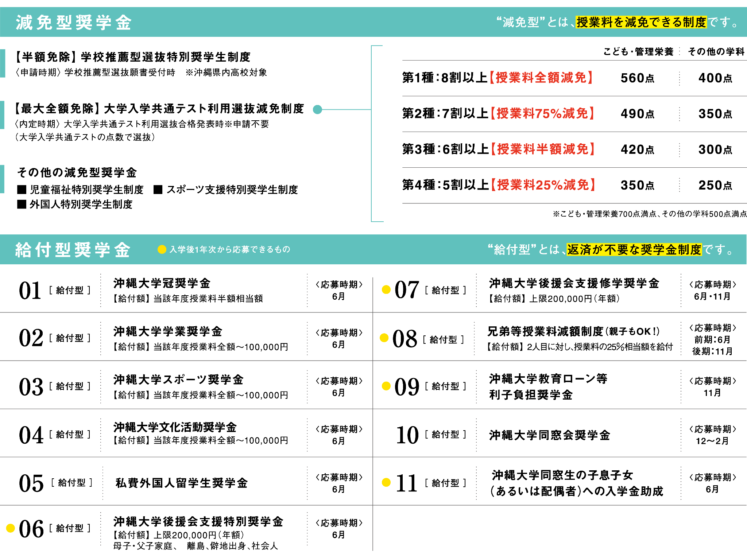Open the 沖縄大学冠奨学金 entry
The width and height of the screenshot is (747, 560).
[162, 283]
